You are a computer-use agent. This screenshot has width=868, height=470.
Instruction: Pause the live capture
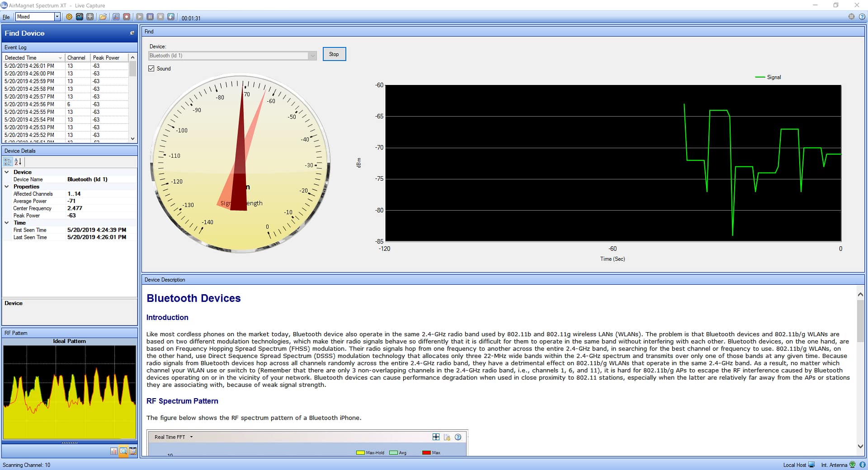click(x=150, y=17)
